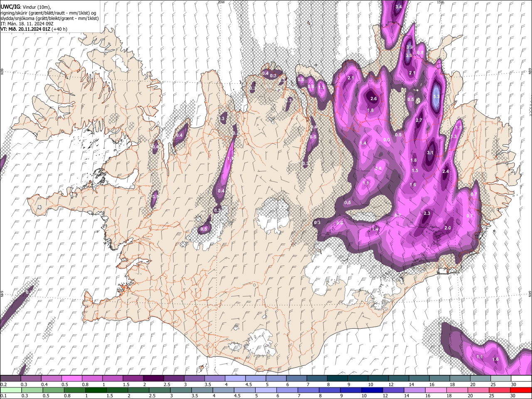Pick the lavender swatch starting at 4 on upper scale
Viewport: 532px width, 399px height.
point(235,379)
